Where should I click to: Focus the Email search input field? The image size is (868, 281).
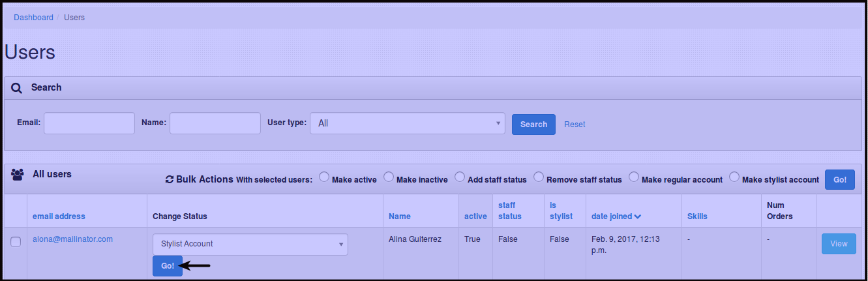89,123
